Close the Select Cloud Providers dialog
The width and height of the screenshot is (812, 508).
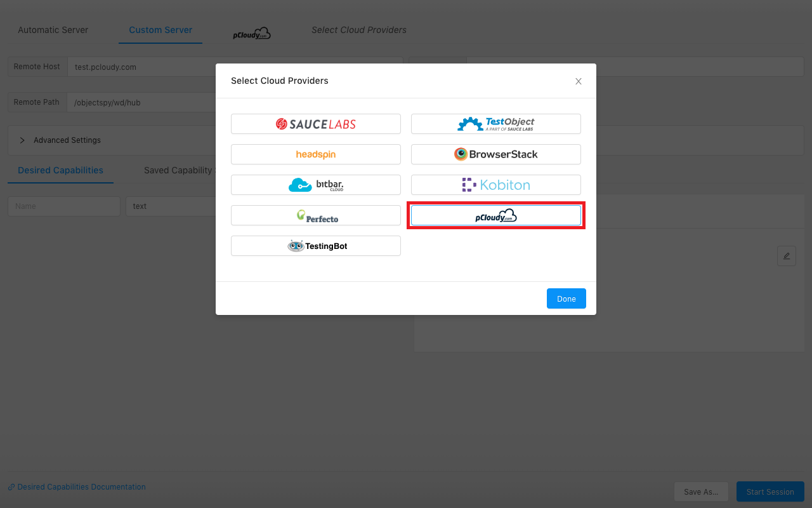[x=579, y=81]
